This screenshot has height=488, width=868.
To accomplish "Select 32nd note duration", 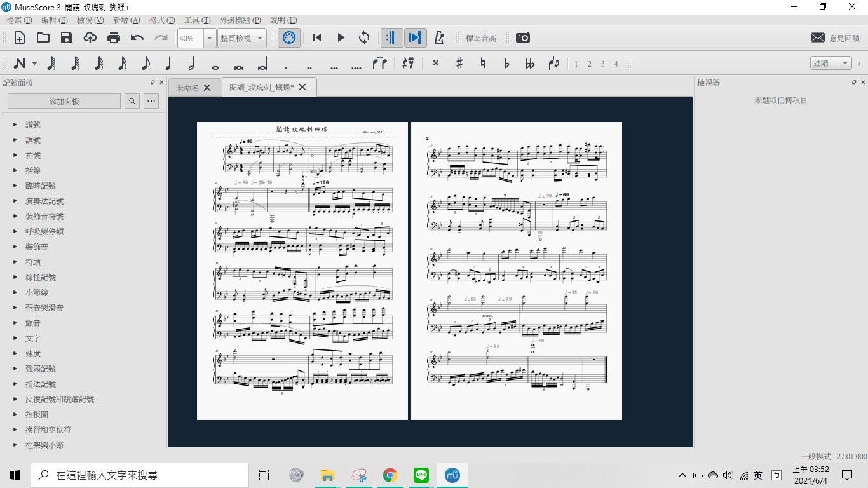I will click(98, 64).
